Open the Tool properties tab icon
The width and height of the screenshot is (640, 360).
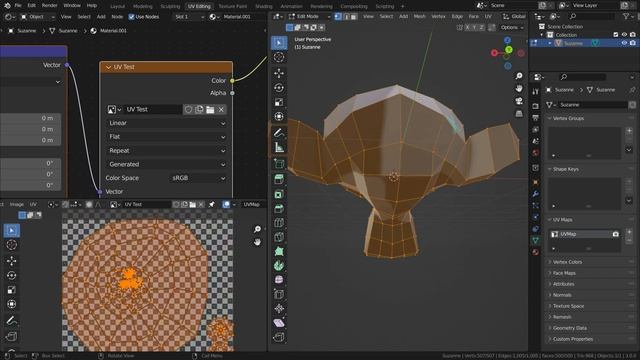point(536,91)
